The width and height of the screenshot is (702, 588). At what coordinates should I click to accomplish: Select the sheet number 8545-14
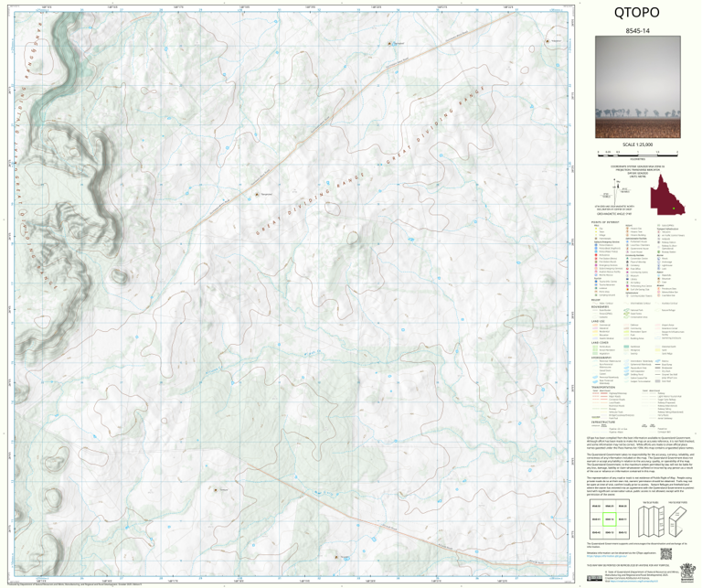pyautogui.click(x=637, y=31)
